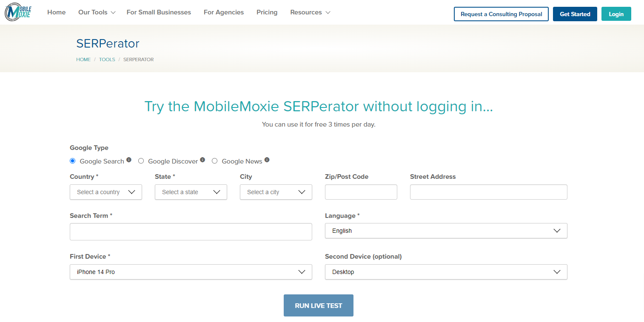Viewport: 644px width, 322px height.
Task: Click inside the Search Term field
Action: pos(191,232)
